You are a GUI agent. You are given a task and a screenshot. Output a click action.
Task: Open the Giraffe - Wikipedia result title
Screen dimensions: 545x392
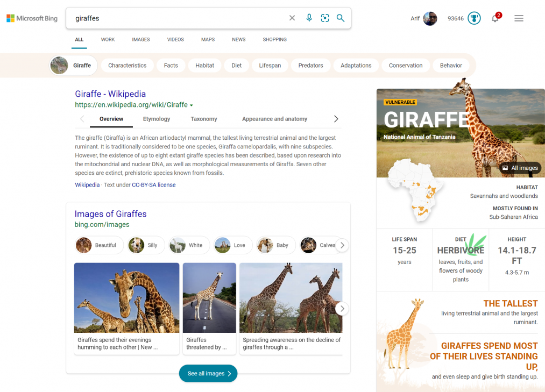click(110, 94)
